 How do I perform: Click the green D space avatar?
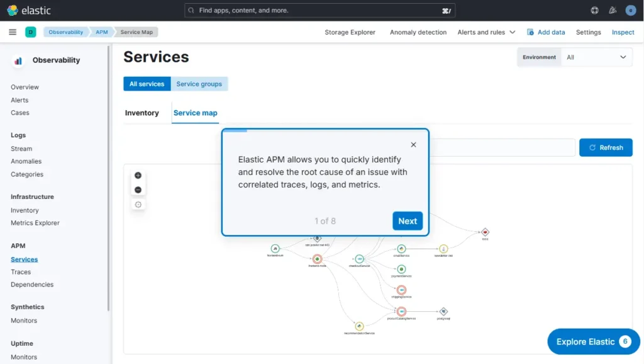(x=30, y=32)
